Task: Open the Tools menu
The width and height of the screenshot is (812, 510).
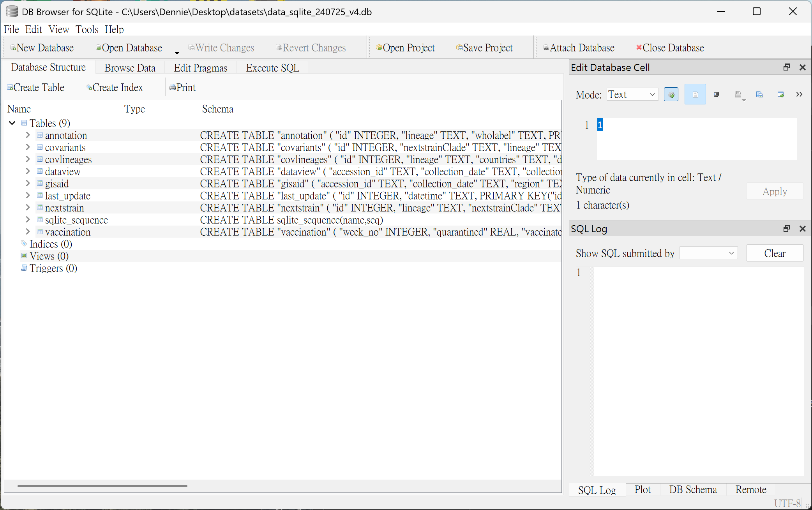Action: click(x=86, y=30)
